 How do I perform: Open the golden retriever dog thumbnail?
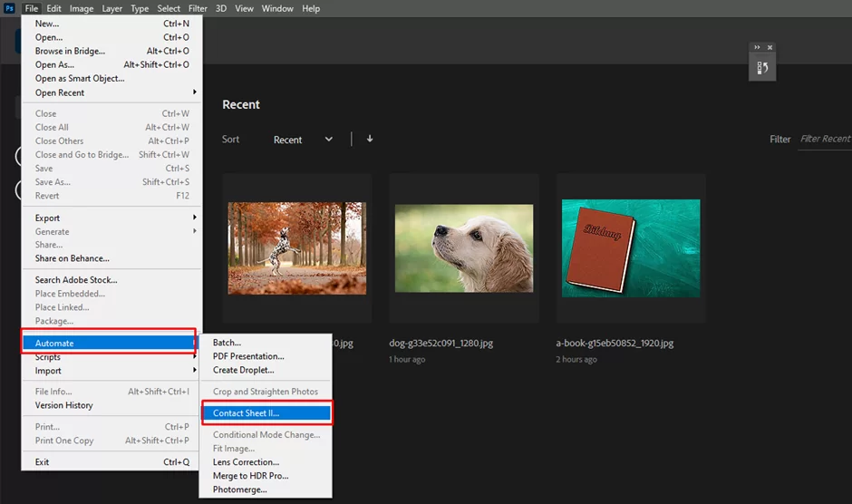point(464,248)
